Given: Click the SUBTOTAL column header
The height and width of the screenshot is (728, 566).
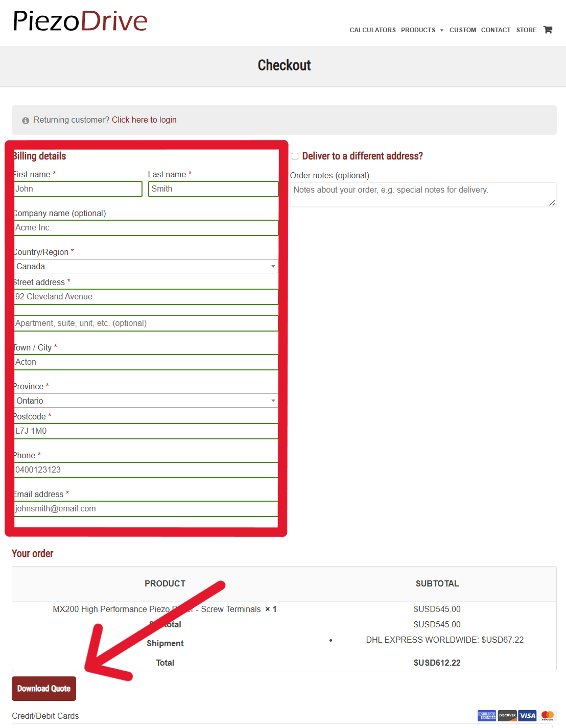Looking at the screenshot, I should (437, 583).
